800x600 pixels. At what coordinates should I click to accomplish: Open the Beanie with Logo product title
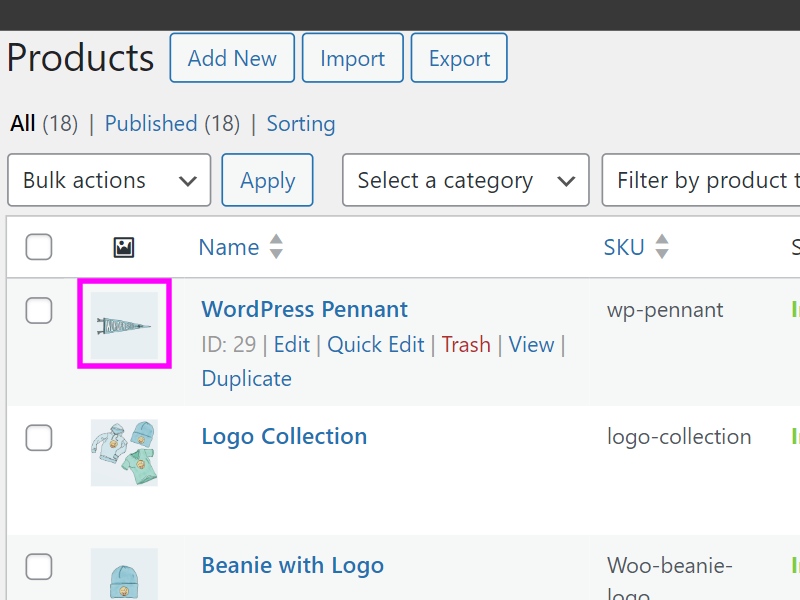(293, 565)
